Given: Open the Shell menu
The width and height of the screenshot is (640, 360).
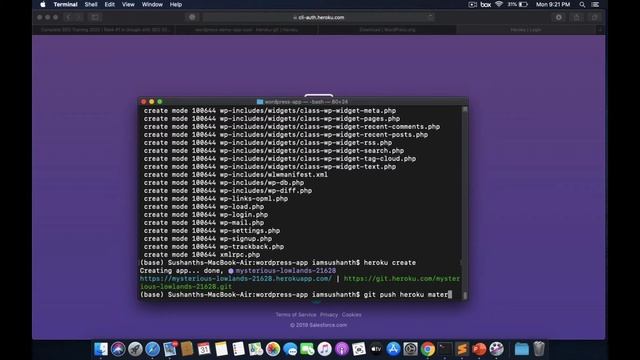Looking at the screenshot, I should pos(91,4).
